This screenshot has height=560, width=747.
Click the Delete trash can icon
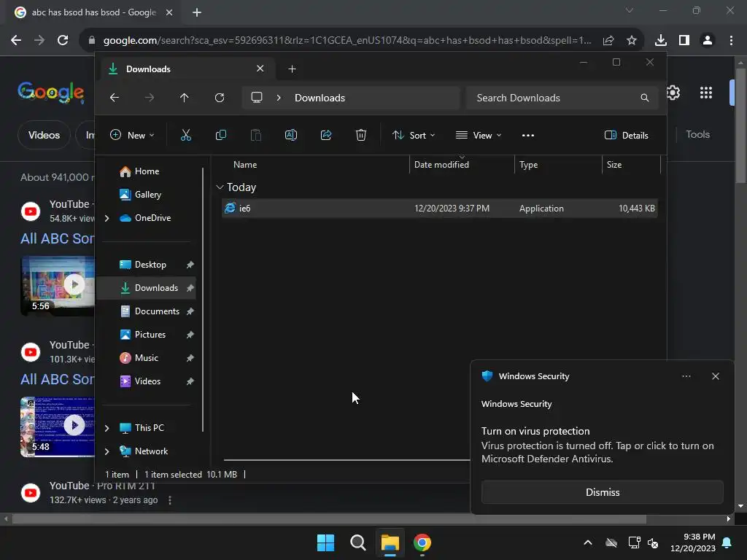coord(361,135)
